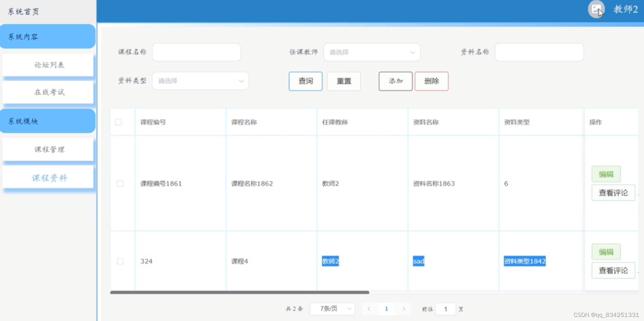Image resolution: width=644 pixels, height=321 pixels.
Task: Select page number 1
Action: [x=386, y=309]
